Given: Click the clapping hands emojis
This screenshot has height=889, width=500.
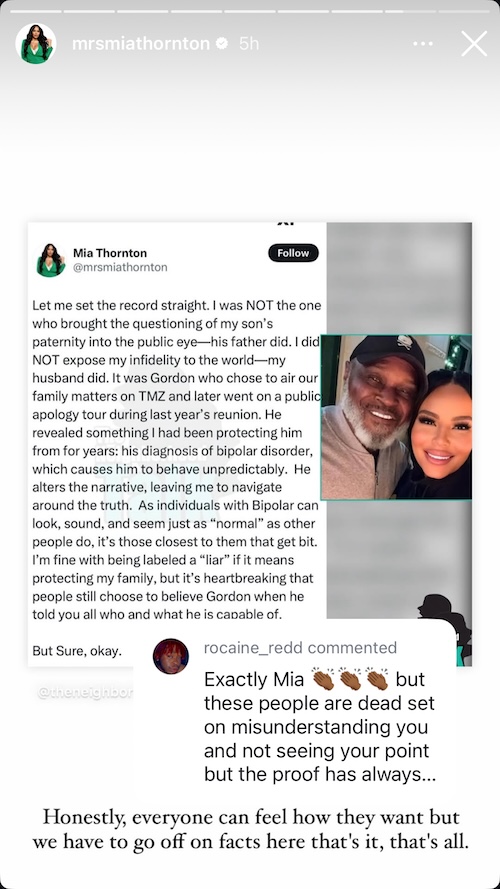Looking at the screenshot, I should (x=350, y=679).
